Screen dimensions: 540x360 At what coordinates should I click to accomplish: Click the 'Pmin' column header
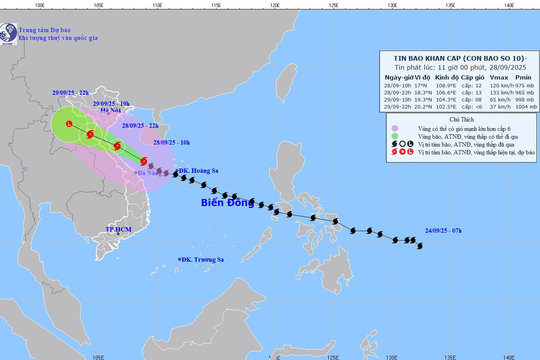[x=523, y=78]
